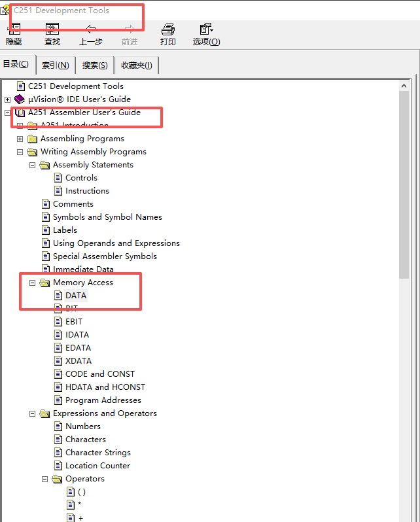Open the DATA topic

coord(76,296)
